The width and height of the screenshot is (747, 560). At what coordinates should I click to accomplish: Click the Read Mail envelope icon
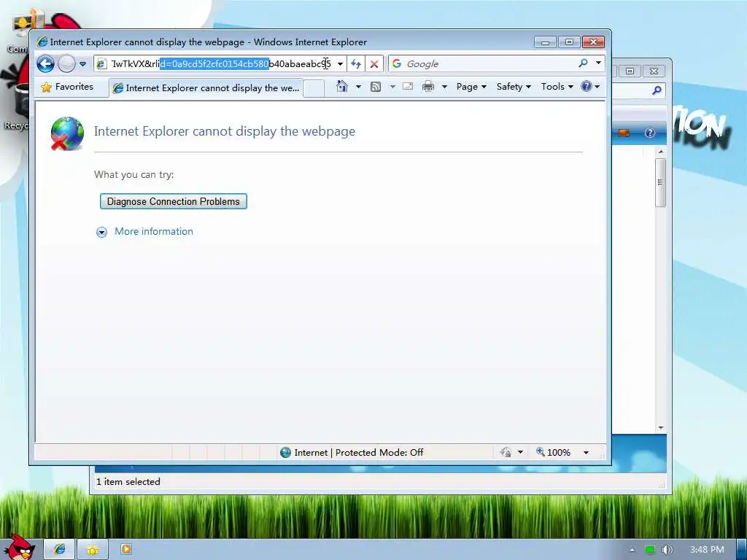point(408,86)
